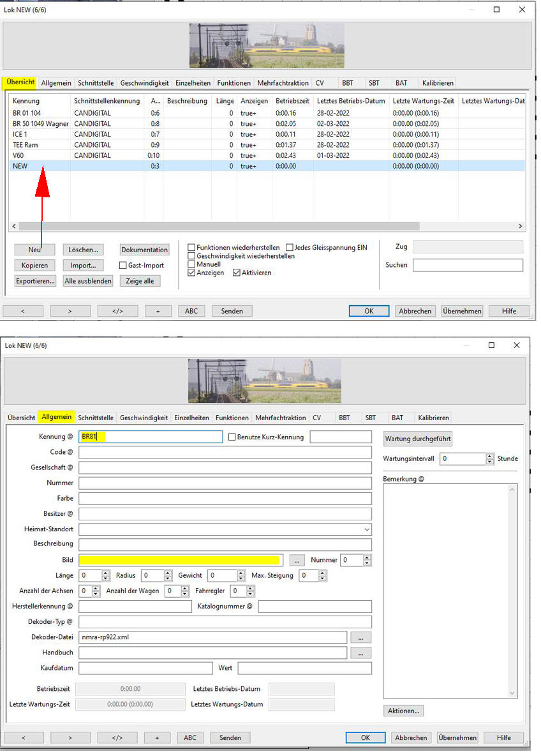Click the browse button beside the Bild field
The width and height of the screenshot is (541, 756).
(x=297, y=560)
